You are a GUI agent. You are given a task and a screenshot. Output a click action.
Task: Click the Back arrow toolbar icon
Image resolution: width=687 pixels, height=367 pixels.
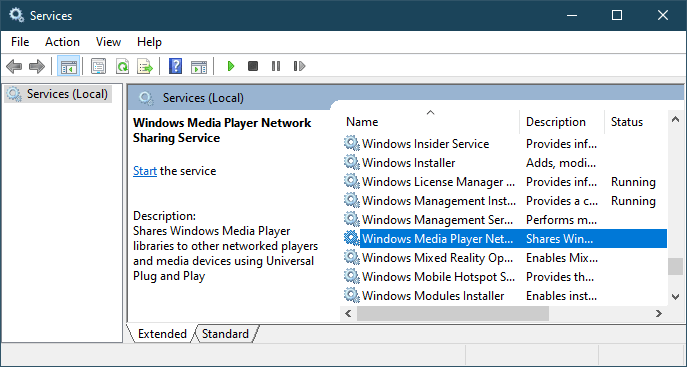[x=14, y=67]
